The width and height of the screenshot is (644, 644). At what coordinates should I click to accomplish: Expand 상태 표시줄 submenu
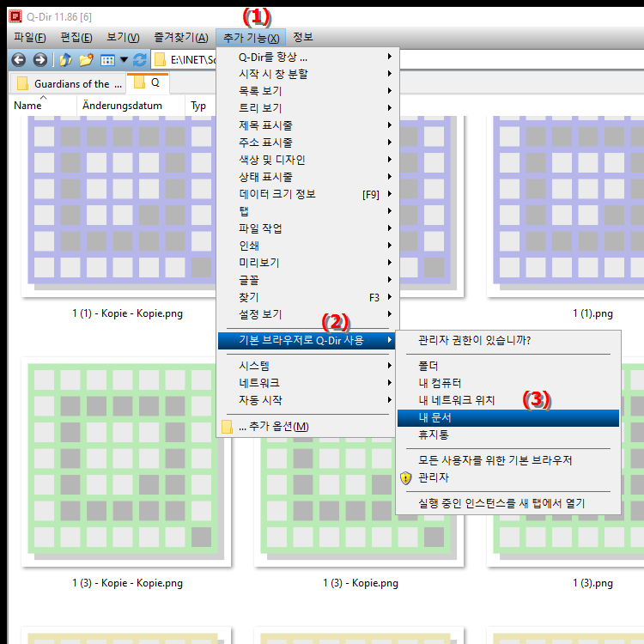coord(307,177)
